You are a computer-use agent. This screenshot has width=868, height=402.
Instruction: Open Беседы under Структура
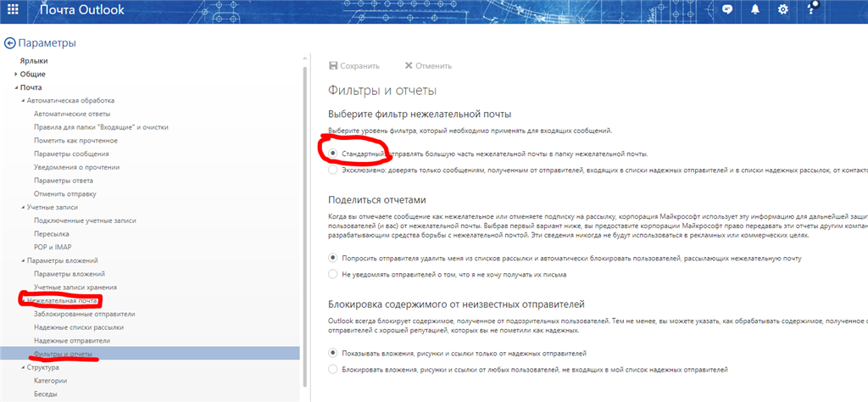(x=46, y=394)
